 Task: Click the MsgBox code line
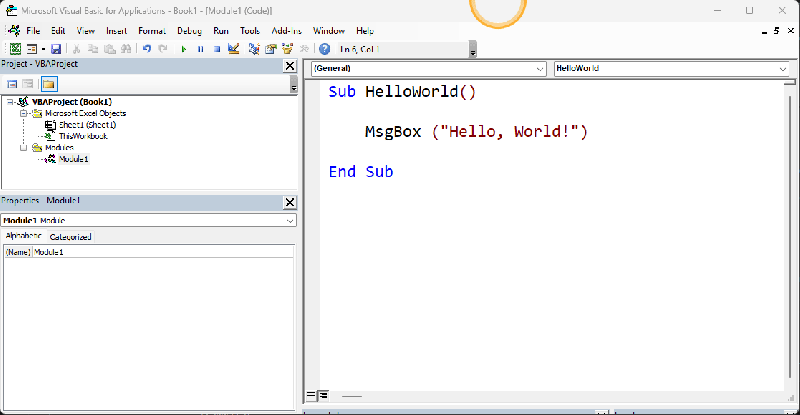pyautogui.click(x=476, y=132)
